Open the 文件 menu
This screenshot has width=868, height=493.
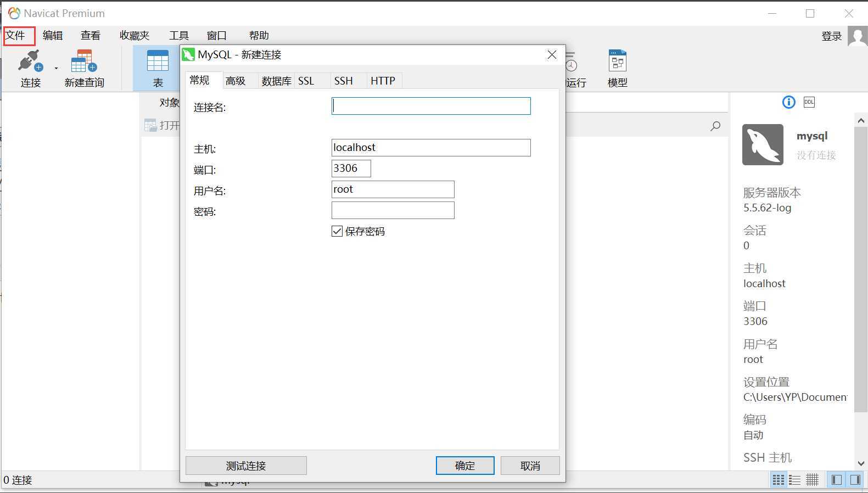[15, 36]
